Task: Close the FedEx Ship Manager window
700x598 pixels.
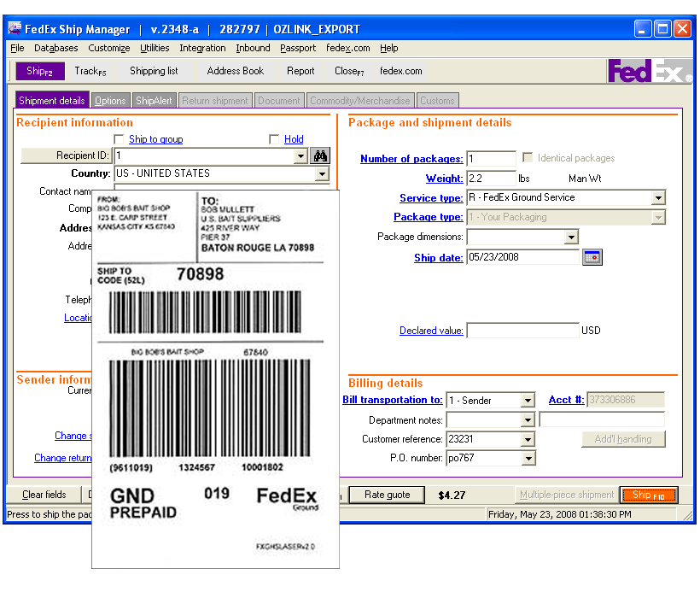Action: [682, 29]
